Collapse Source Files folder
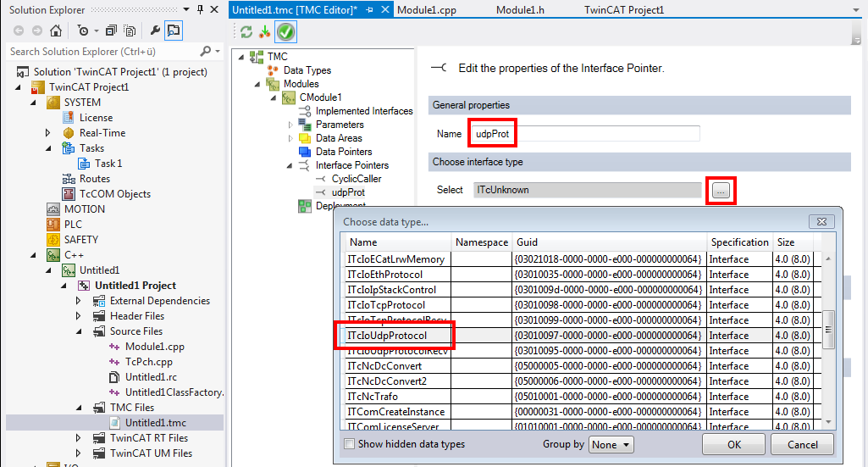 [79, 332]
